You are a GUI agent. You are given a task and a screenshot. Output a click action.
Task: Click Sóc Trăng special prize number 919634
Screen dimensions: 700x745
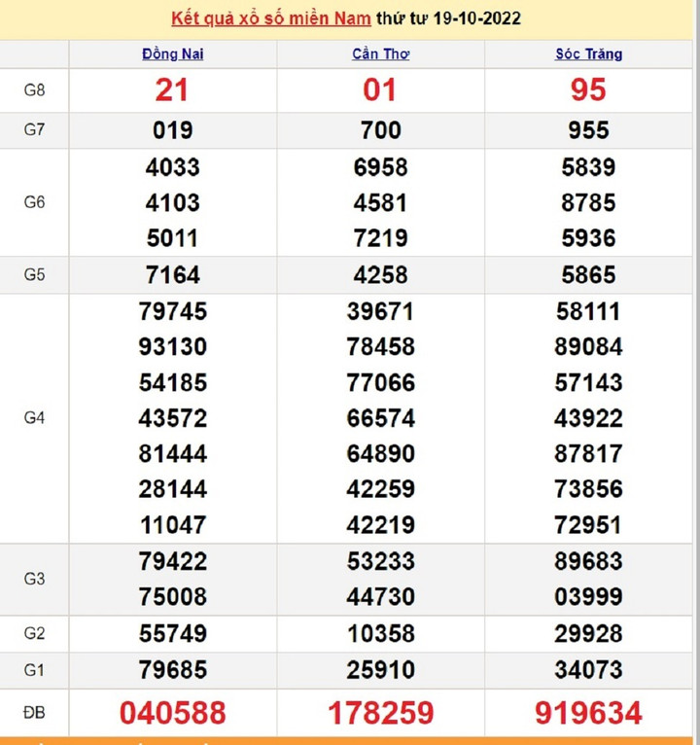[x=588, y=713]
